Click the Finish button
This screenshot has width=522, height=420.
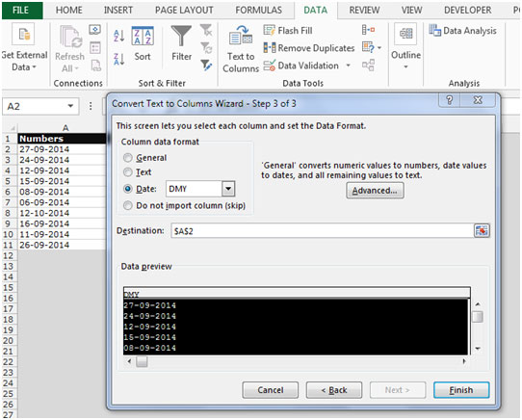tap(461, 390)
